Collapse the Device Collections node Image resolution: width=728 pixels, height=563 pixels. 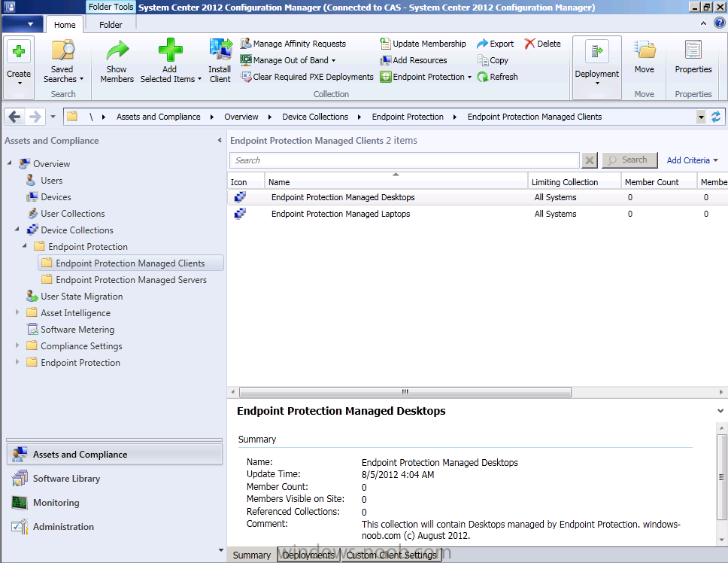click(x=17, y=230)
